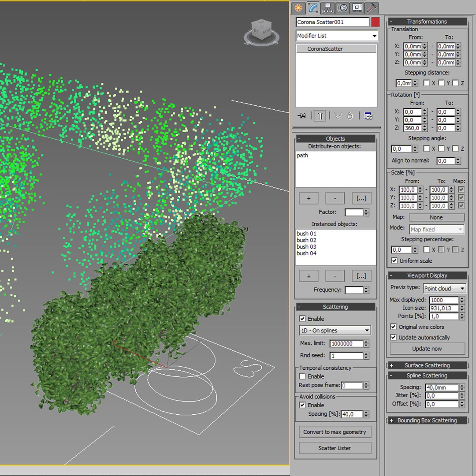The image size is (476, 476).
Task: Open the Mode 'Map fixed' dropdown
Action: click(x=436, y=230)
